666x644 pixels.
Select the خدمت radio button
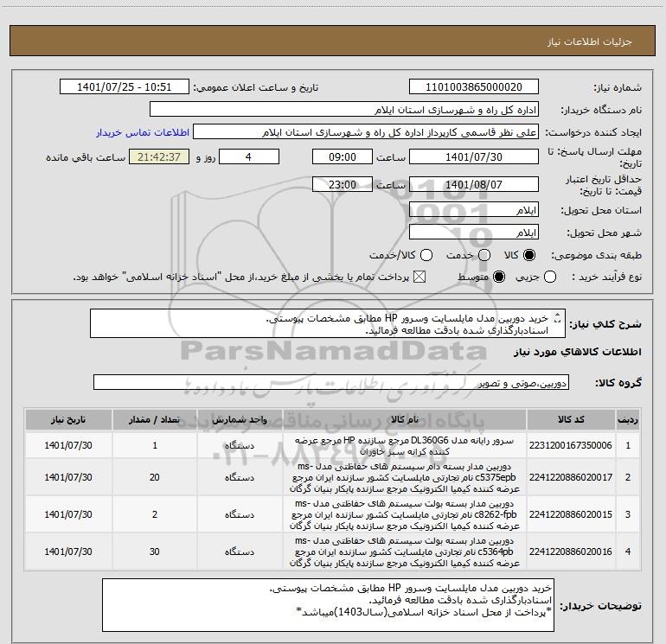pyautogui.click(x=484, y=255)
